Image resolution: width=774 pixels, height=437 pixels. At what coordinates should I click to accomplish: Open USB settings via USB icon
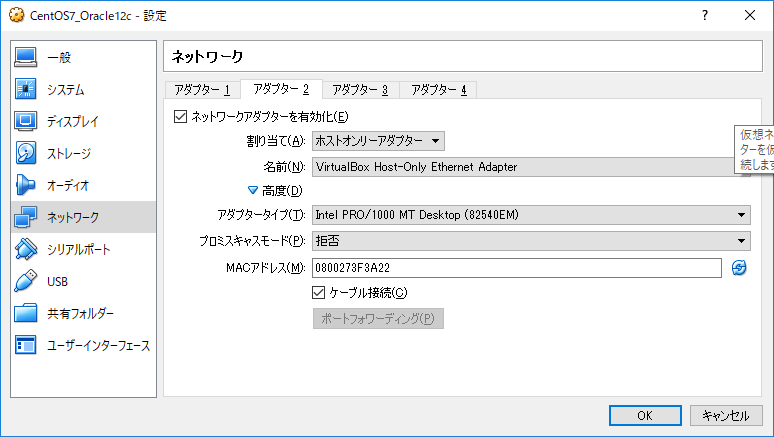(26, 282)
